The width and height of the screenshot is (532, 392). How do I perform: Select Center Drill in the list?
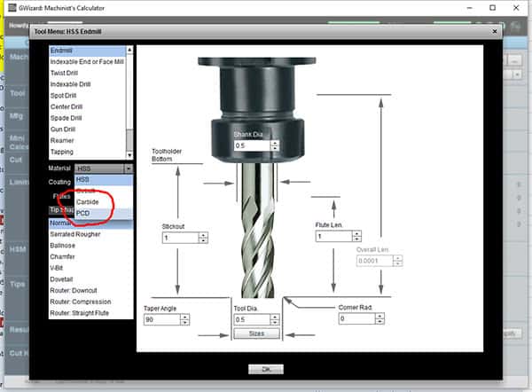pos(87,106)
